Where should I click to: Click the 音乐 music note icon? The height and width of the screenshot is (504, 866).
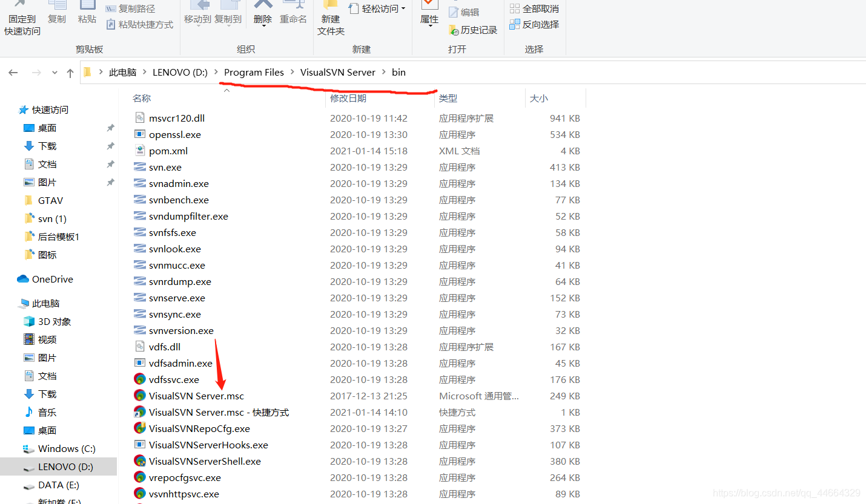point(28,412)
